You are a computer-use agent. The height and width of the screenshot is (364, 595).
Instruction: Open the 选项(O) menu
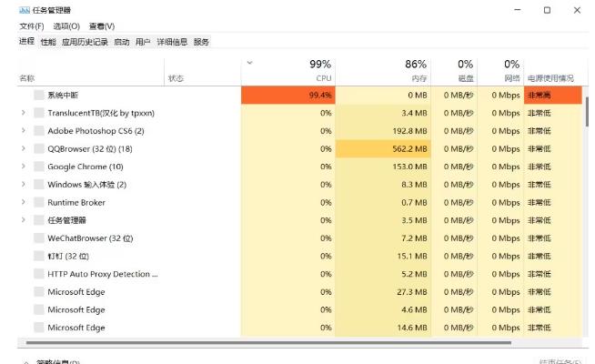point(66,26)
